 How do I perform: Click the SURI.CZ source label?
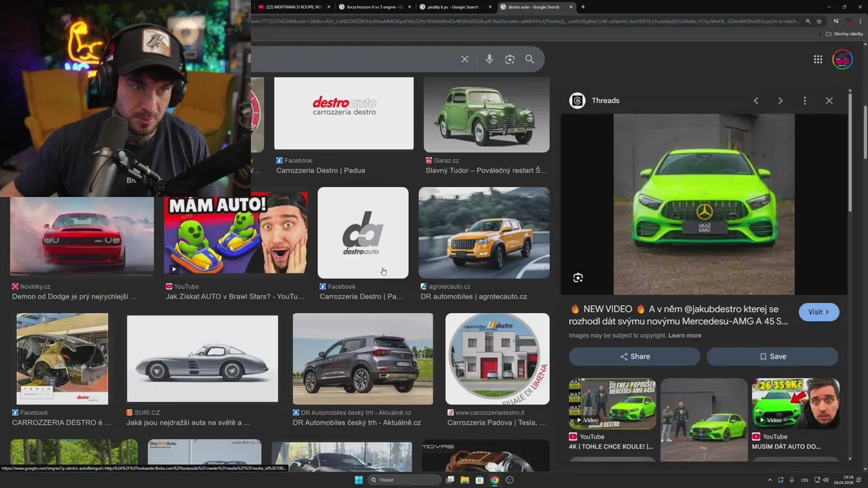(x=143, y=413)
